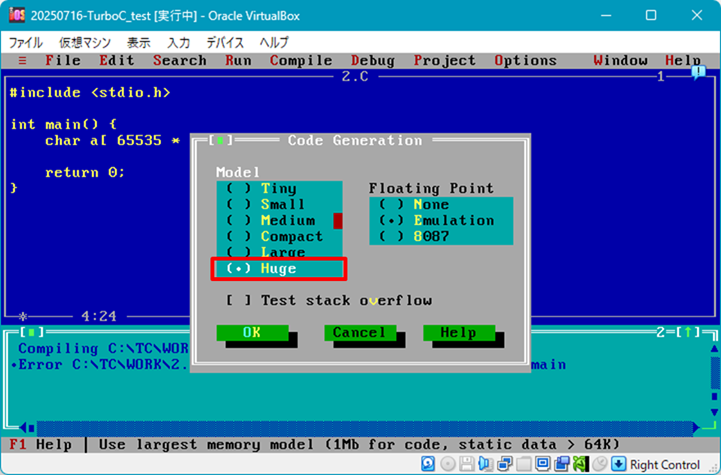The image size is (721, 475).
Task: Click the display settings status icon
Action: pos(543,464)
